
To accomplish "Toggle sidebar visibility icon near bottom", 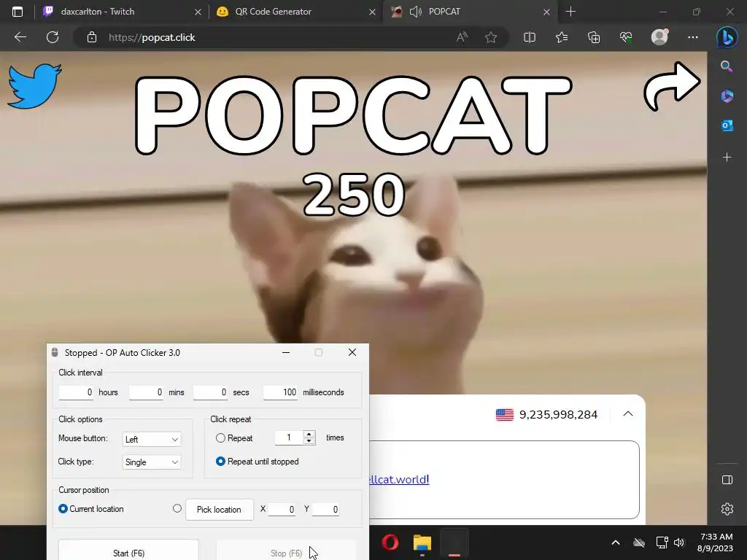I will point(727,480).
